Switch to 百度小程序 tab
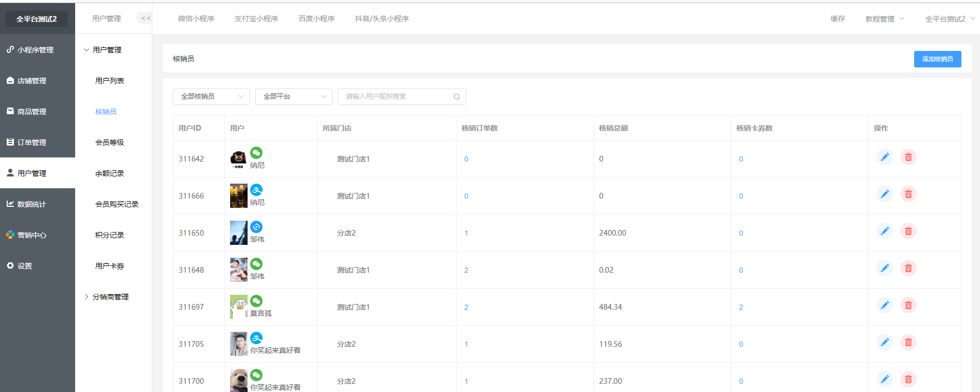Viewport: 980px width, 392px height. [x=317, y=19]
